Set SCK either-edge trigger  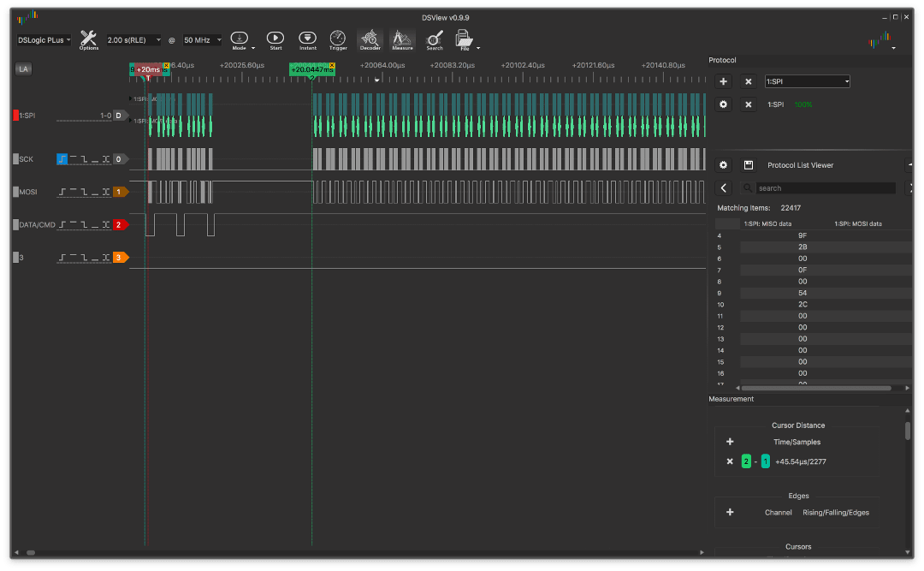pos(106,158)
